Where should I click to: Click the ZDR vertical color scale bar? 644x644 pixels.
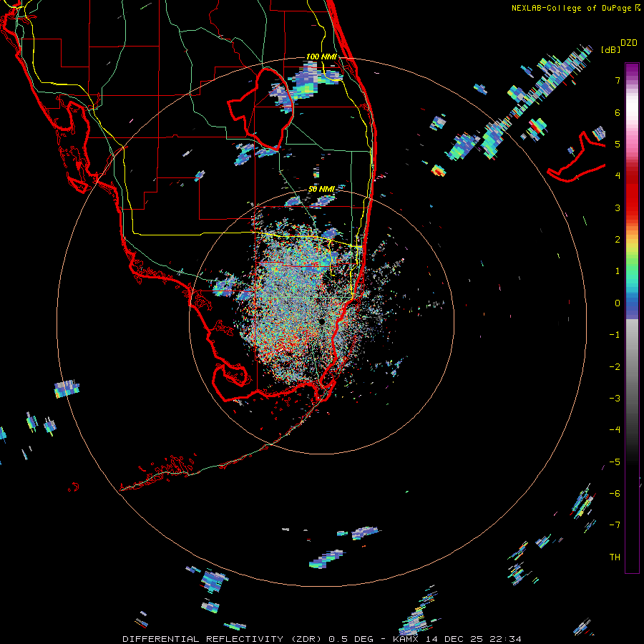point(632,318)
